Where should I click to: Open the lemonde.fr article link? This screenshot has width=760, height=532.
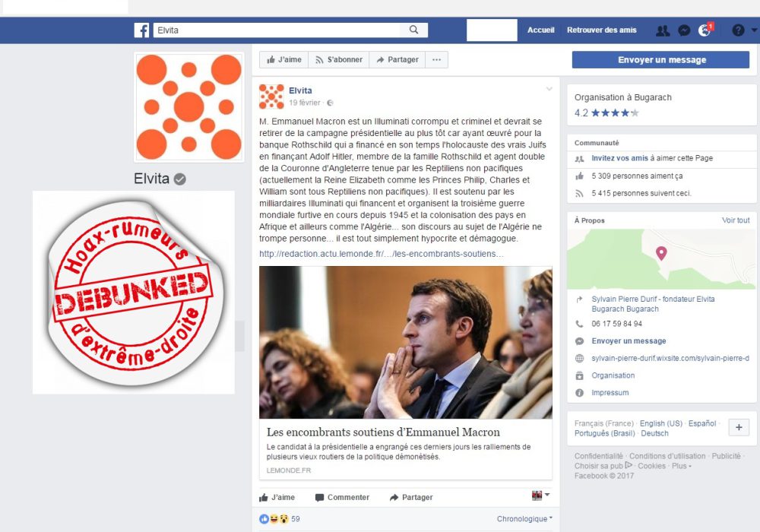point(381,254)
